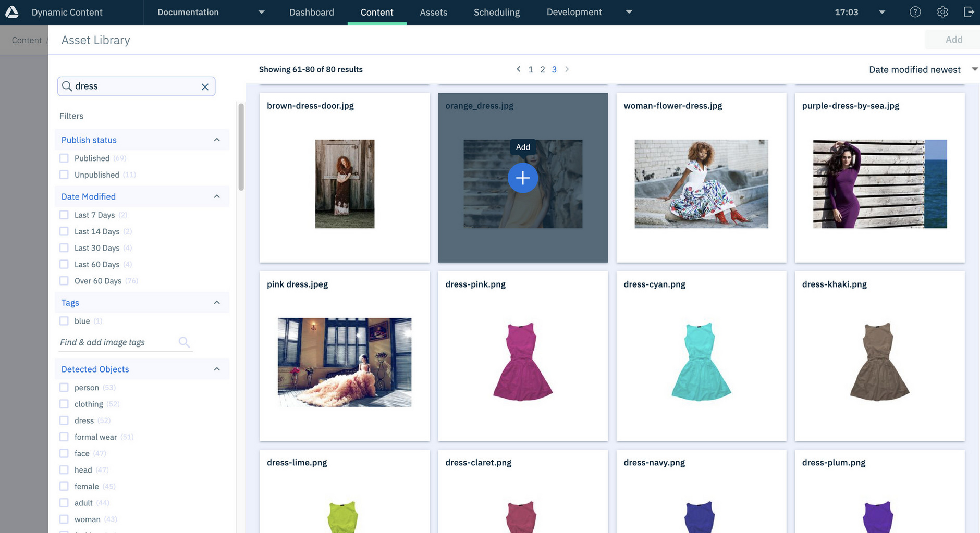Check the Last 30 Days filter
The width and height of the screenshot is (980, 533).
(64, 247)
